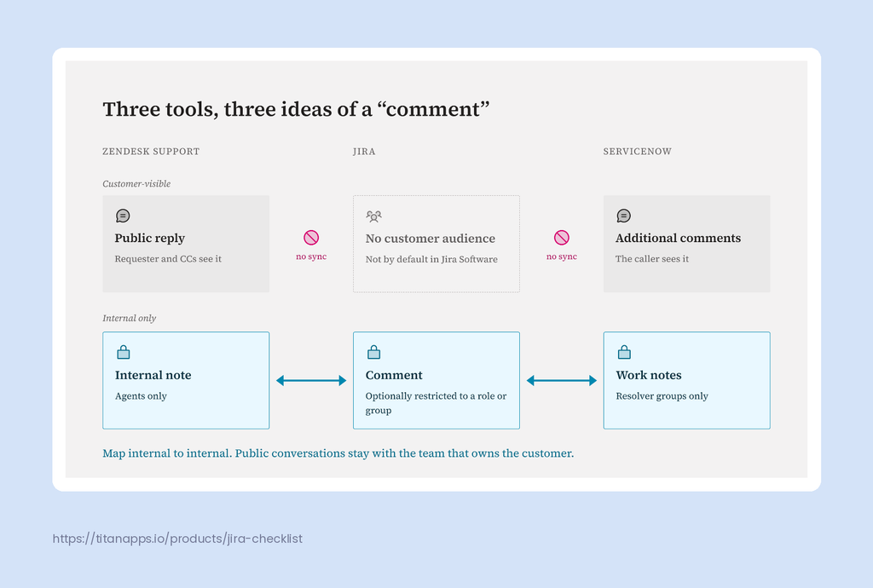Click the speech bubble icon above Additional comments
Viewport: 873px width, 588px height.
tap(623, 216)
